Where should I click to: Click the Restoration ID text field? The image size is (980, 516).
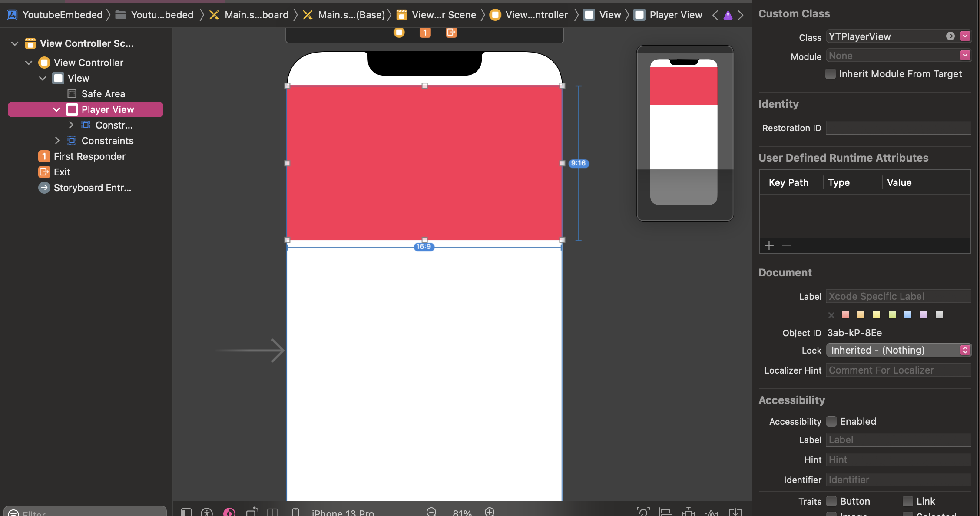coord(898,128)
